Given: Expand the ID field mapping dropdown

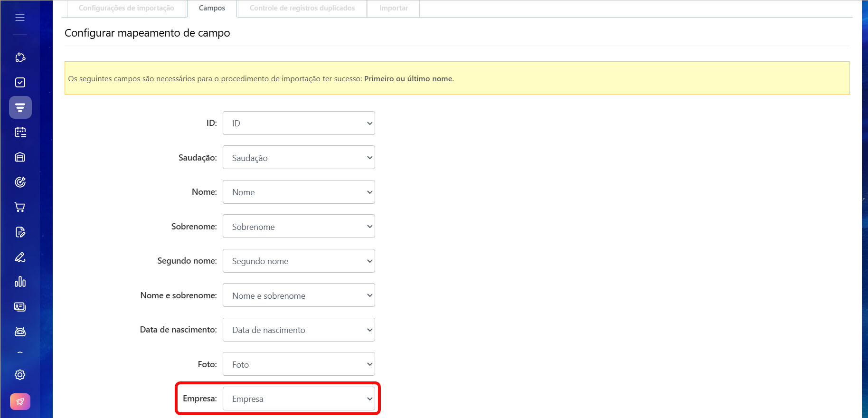Looking at the screenshot, I should (299, 123).
